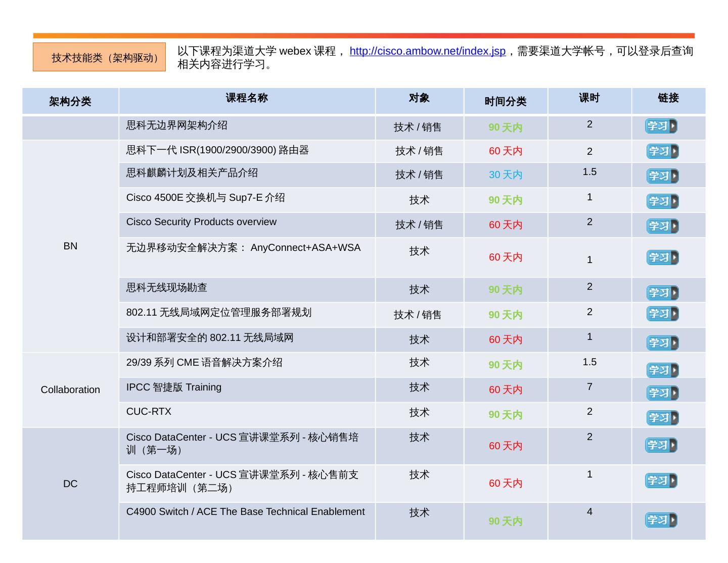728x563 pixels.
Task: Click the Collaboration category cell
Action: 70,390
